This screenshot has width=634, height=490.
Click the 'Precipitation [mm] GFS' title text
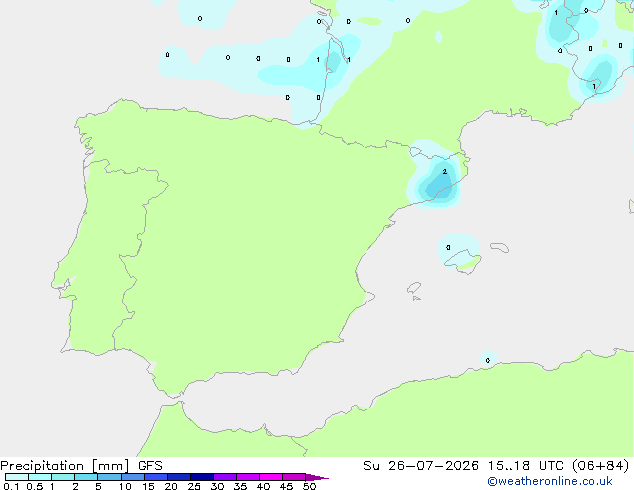(81, 466)
